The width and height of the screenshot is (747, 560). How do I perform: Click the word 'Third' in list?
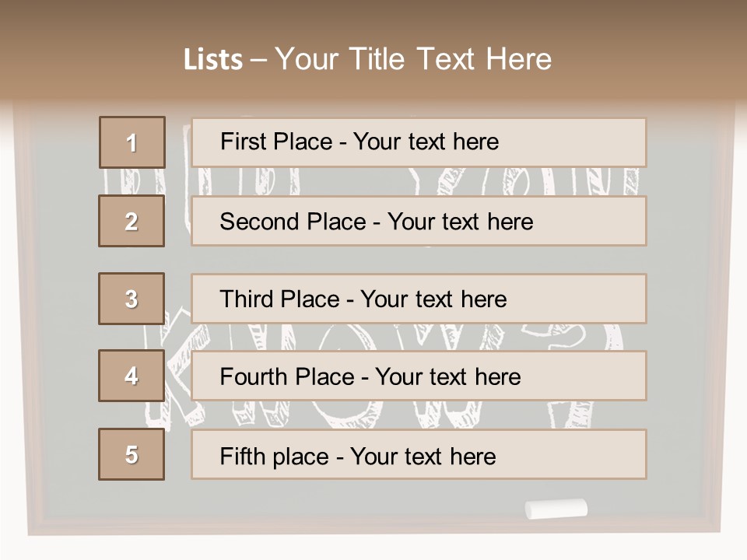pos(247,299)
